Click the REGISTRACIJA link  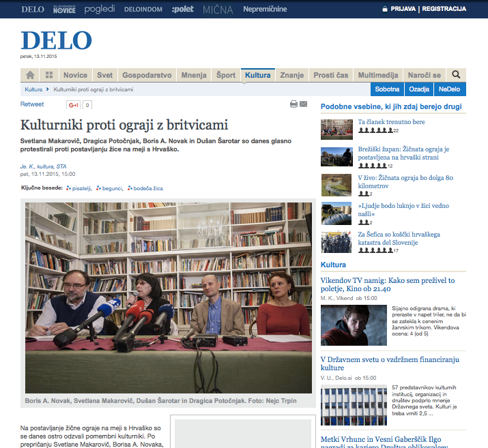click(x=444, y=9)
